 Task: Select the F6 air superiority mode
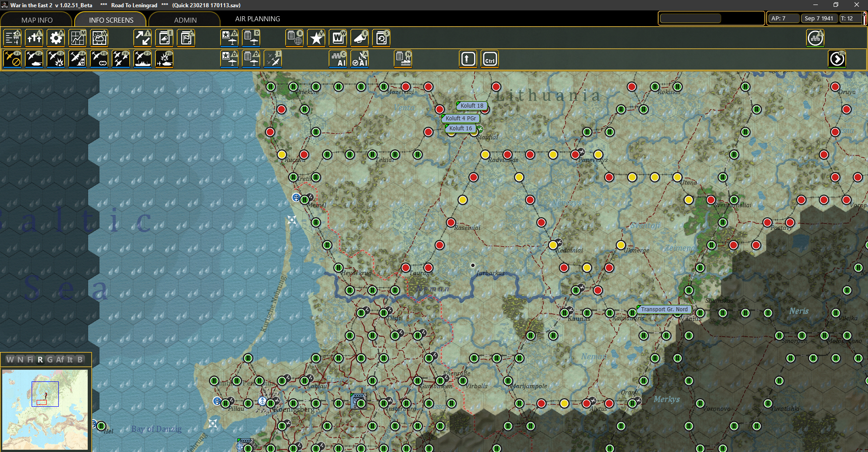pyautogui.click(x=121, y=59)
